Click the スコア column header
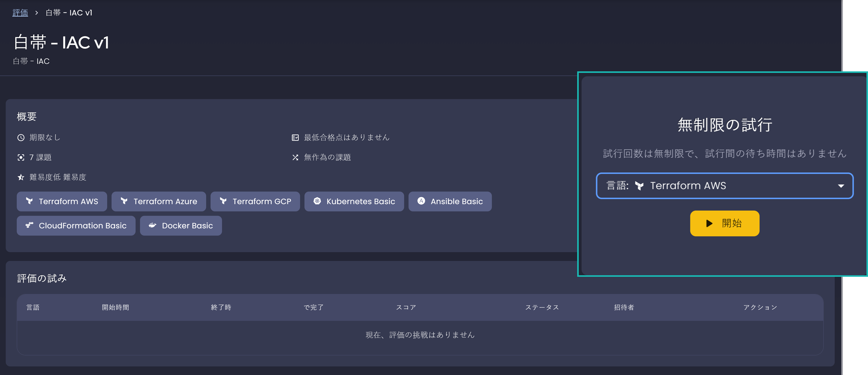 (406, 307)
